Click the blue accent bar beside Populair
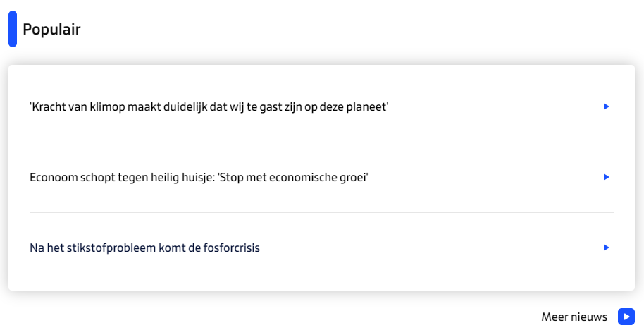 (x=13, y=29)
